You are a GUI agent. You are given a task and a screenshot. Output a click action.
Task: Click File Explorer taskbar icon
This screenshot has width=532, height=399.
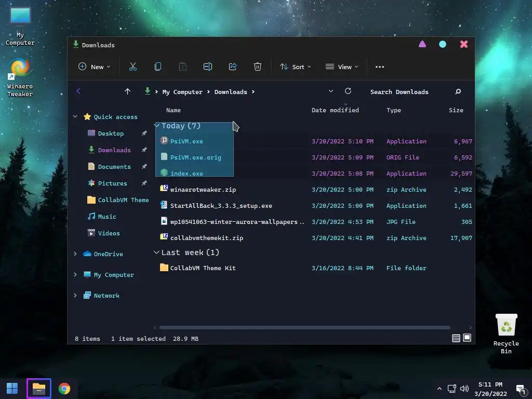pyautogui.click(x=38, y=389)
